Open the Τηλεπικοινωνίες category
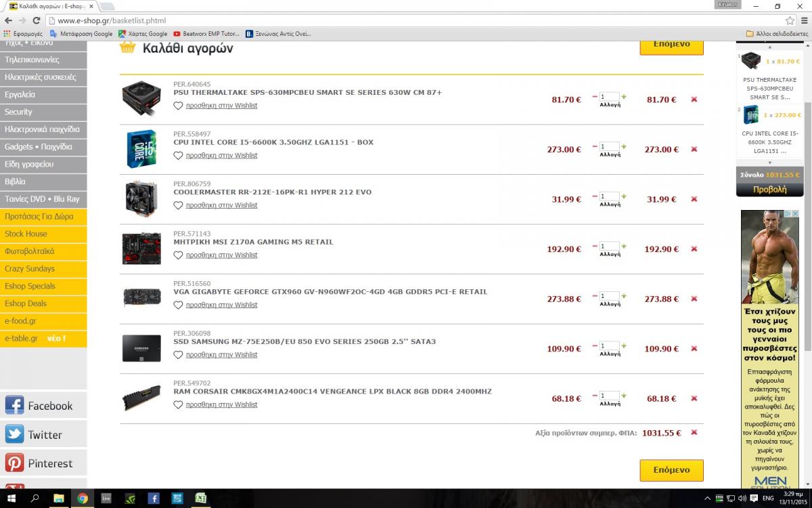The image size is (812, 508). click(43, 60)
